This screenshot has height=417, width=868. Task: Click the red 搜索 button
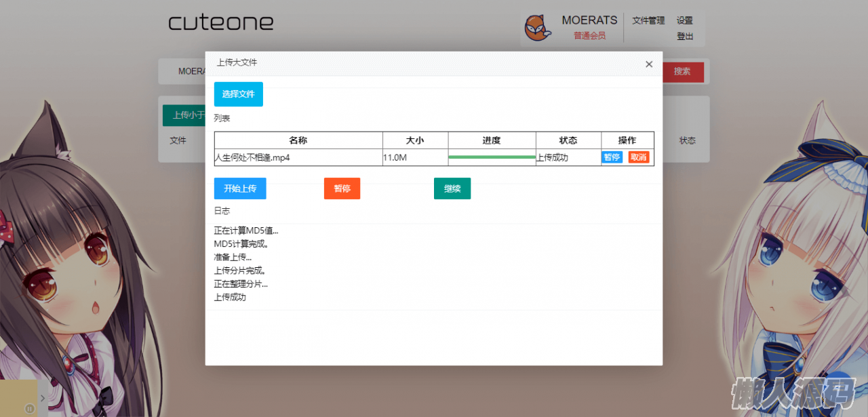tap(682, 71)
